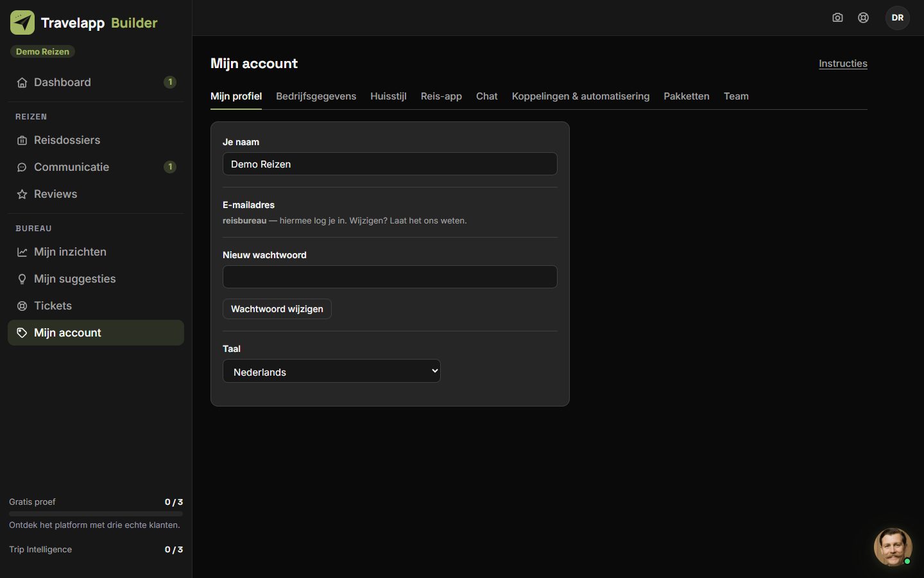Open Reisdossiers in sidebar
Screen dimensions: 924x578
tap(96, 140)
